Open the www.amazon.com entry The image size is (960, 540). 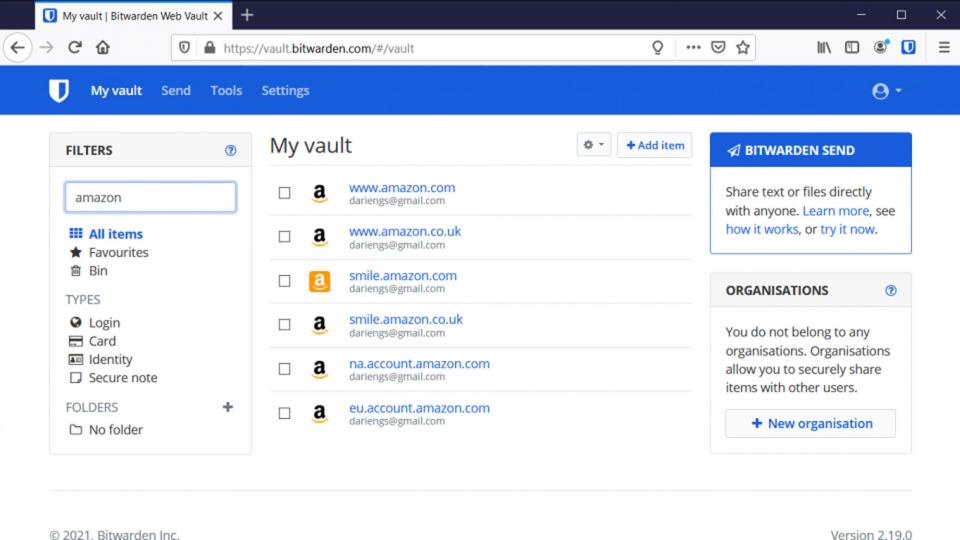[402, 187]
